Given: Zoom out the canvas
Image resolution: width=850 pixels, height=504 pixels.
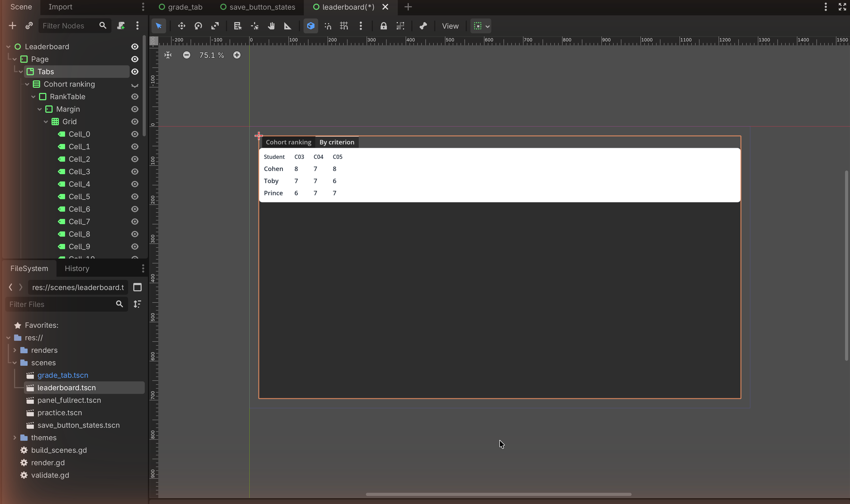Looking at the screenshot, I should pos(186,55).
